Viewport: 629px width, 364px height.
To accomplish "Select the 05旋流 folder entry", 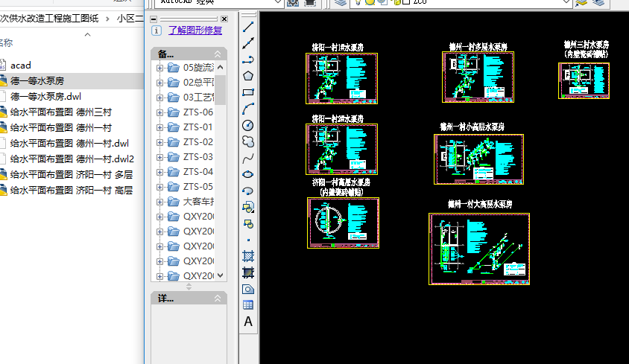I will [190, 67].
